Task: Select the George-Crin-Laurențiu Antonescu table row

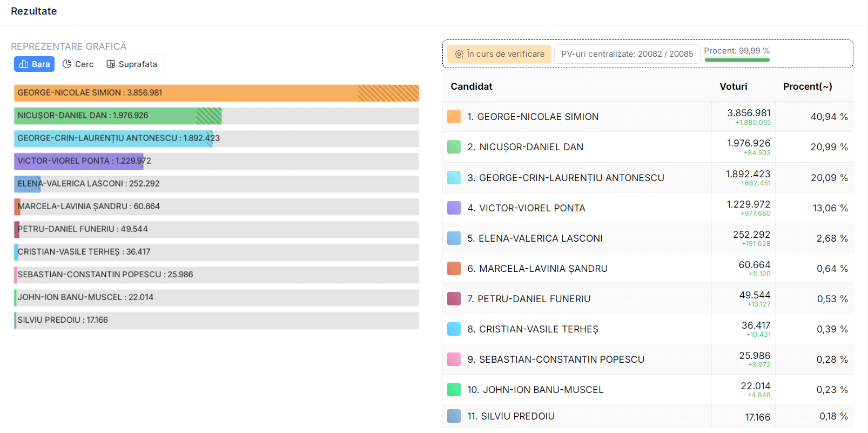Action: pos(566,178)
